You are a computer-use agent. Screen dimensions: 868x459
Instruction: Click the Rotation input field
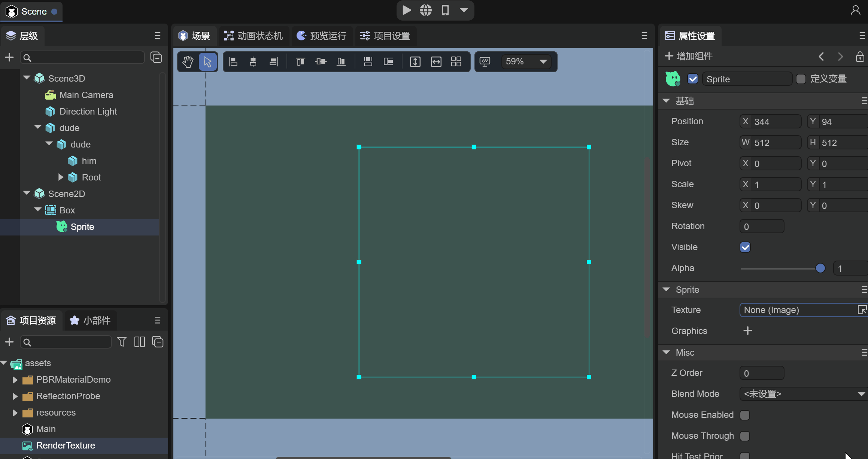(x=762, y=227)
